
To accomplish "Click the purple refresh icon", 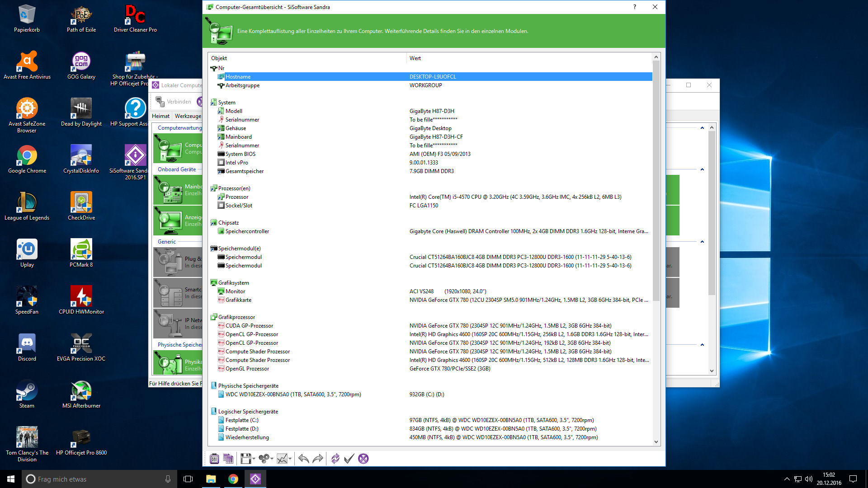I will coord(335,459).
